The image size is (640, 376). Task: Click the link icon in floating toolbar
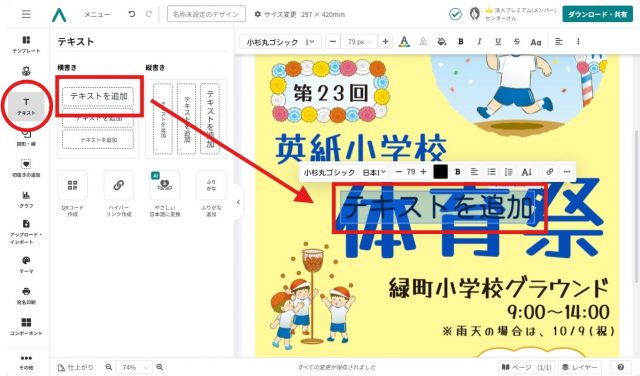point(550,172)
